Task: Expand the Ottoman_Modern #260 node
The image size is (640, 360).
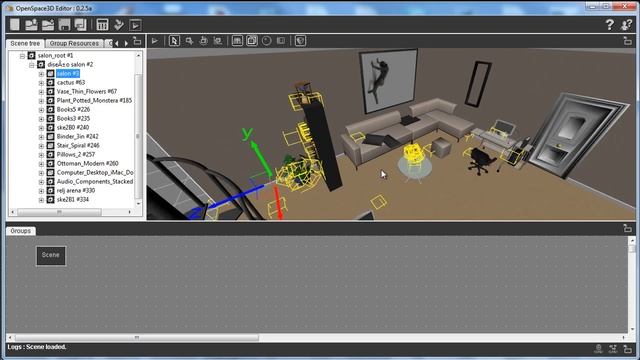Action: tap(41, 164)
